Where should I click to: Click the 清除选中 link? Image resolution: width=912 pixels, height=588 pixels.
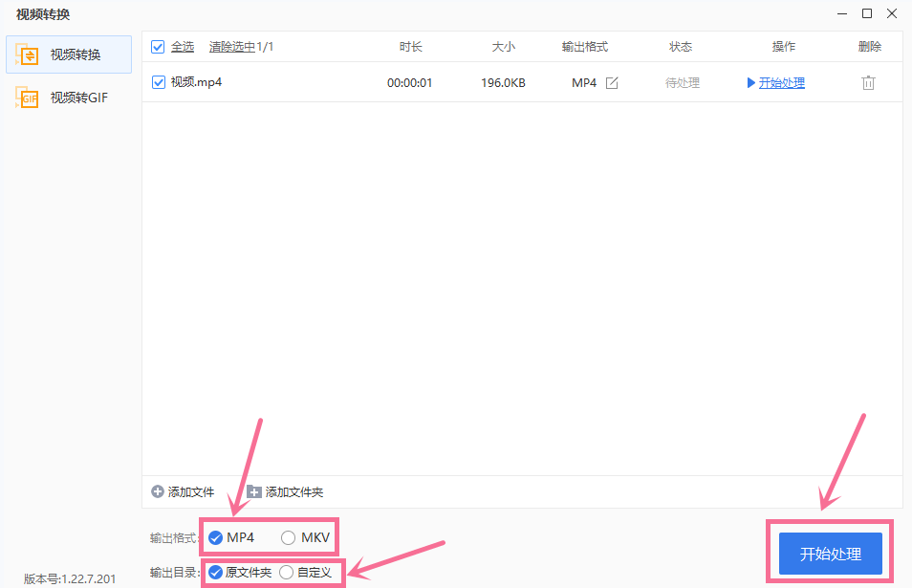(x=231, y=47)
